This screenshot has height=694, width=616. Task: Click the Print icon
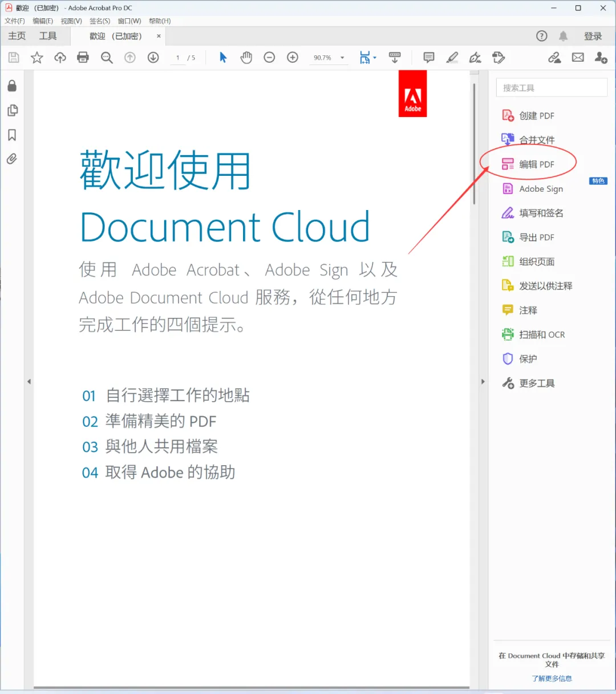pyautogui.click(x=83, y=58)
